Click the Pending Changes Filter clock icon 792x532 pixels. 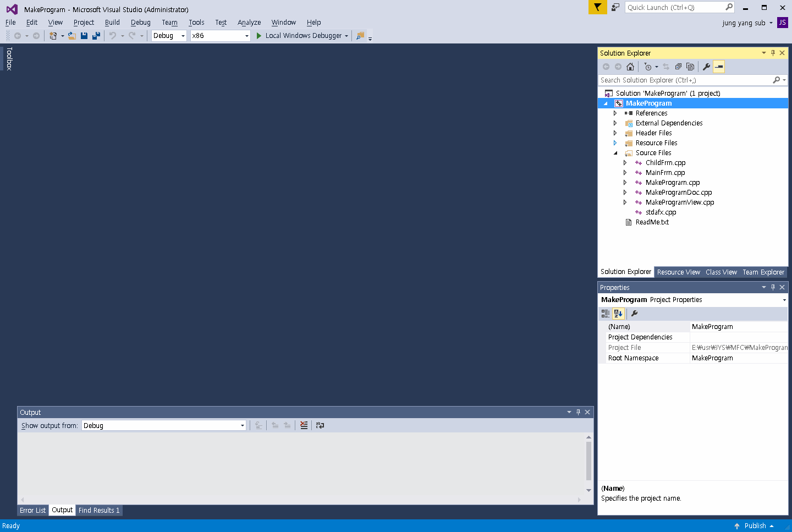pos(648,67)
